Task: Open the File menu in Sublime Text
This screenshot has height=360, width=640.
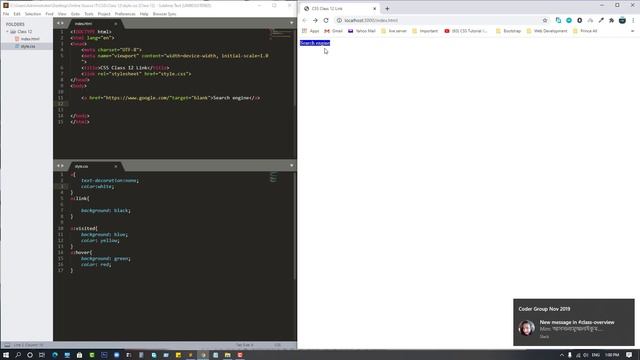Action: pos(6,14)
